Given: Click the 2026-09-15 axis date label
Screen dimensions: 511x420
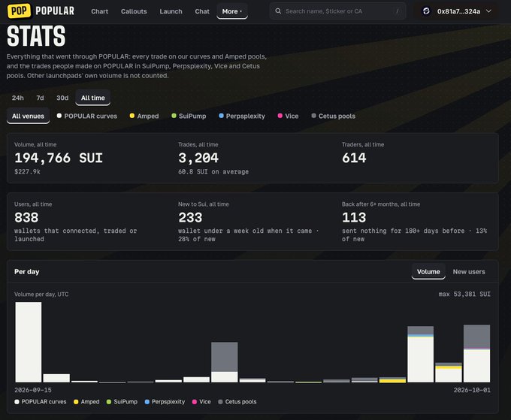Looking at the screenshot, I should pos(33,390).
